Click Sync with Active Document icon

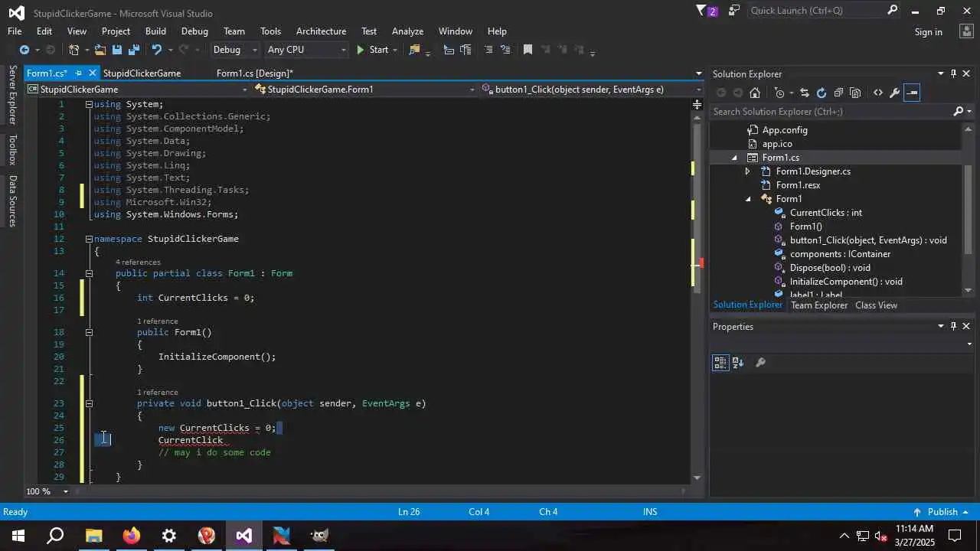coord(805,93)
